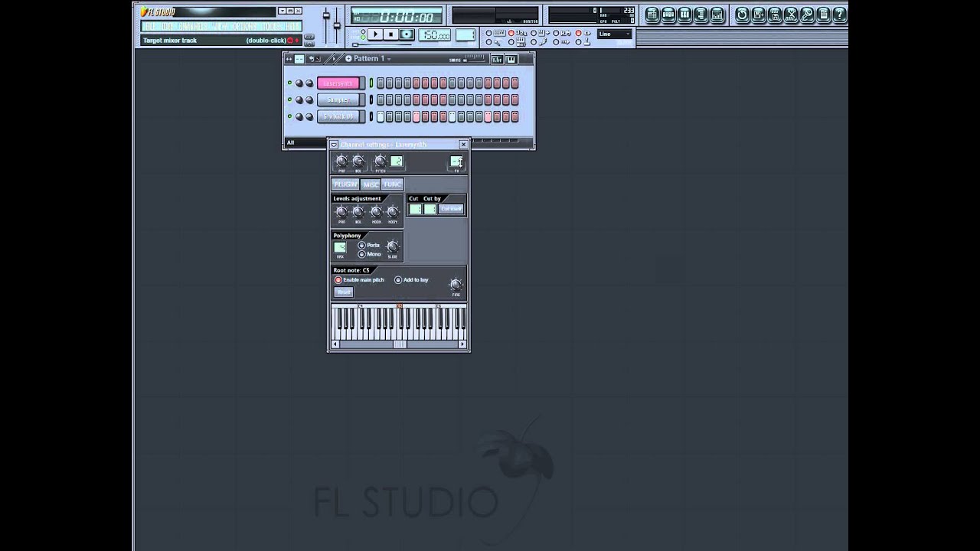
Task: Click the top VOL knob in Channel settings
Action: (358, 161)
